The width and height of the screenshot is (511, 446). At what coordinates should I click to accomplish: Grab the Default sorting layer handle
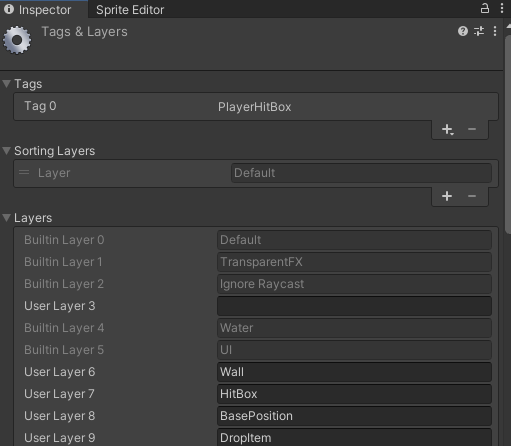[24, 172]
